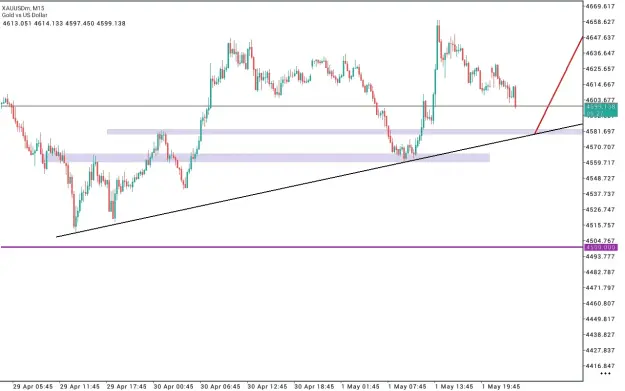Click price axis label 4581.697
The height and width of the screenshot is (391, 625).
coord(601,132)
